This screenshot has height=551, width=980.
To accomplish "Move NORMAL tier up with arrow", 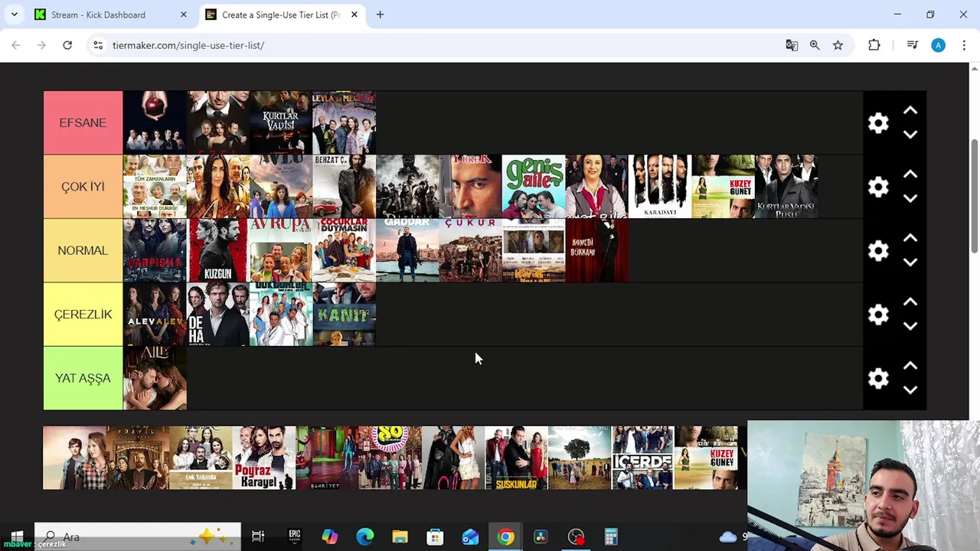I will point(910,239).
